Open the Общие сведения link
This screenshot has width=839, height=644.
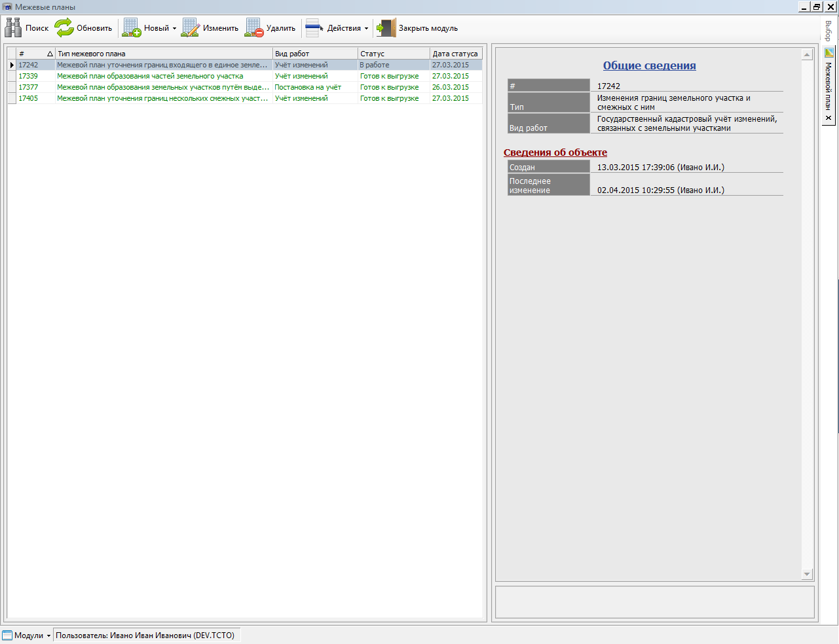649,65
